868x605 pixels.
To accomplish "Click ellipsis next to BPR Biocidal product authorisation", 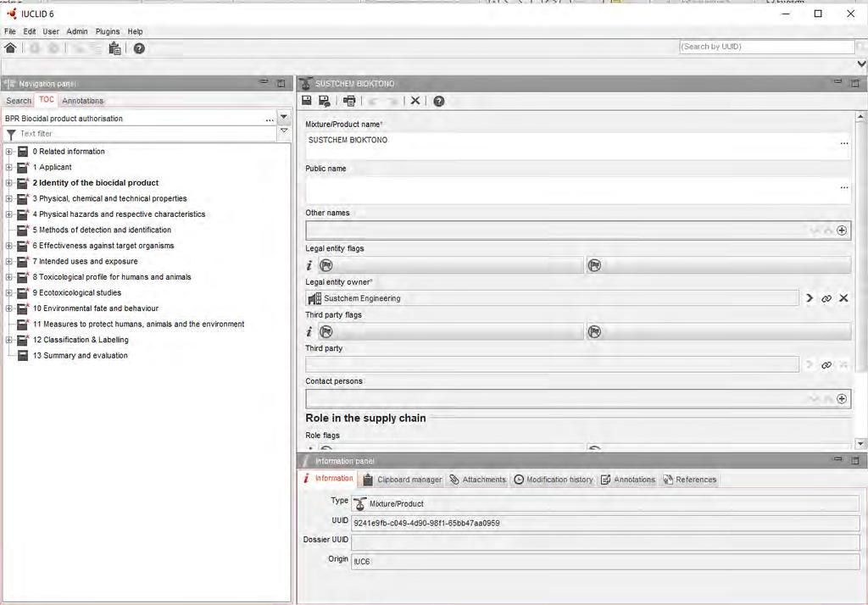I will 269,119.
